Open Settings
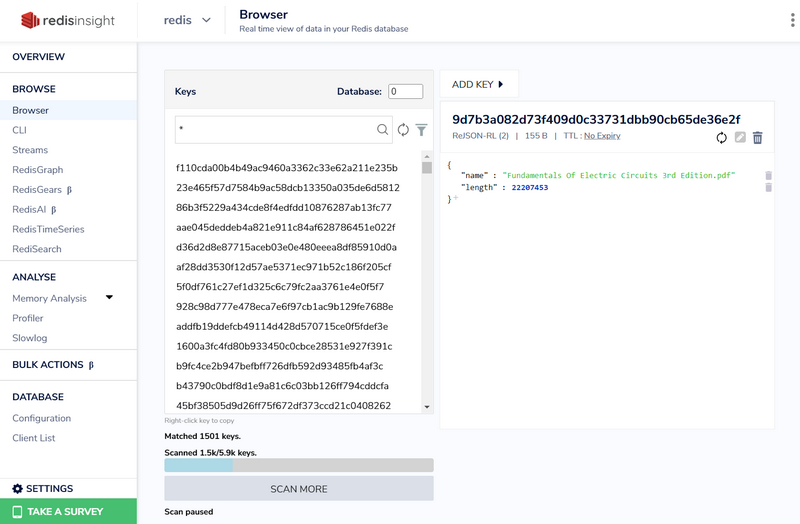The width and height of the screenshot is (800, 524). point(49,489)
